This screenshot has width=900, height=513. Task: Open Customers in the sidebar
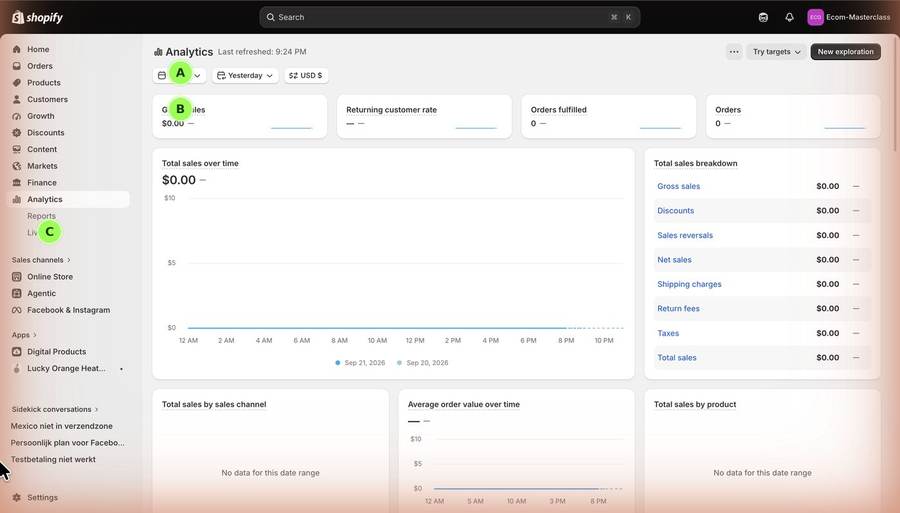point(47,99)
